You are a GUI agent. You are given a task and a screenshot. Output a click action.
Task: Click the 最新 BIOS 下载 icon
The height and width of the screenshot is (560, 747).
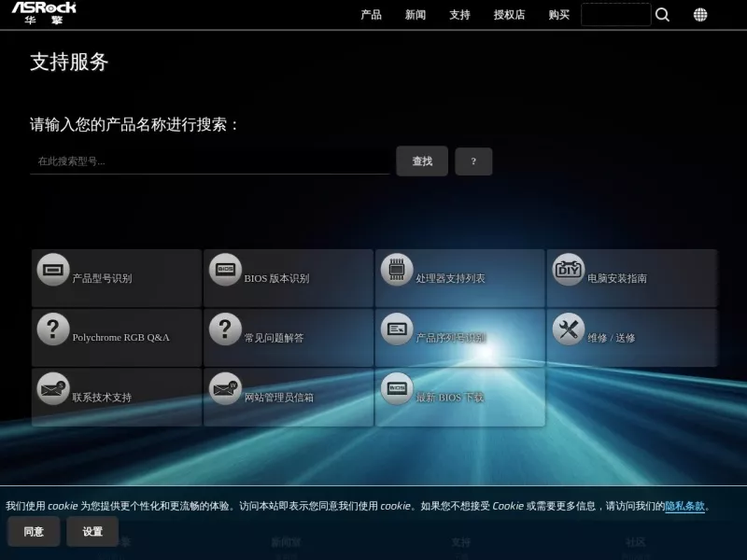coord(397,388)
